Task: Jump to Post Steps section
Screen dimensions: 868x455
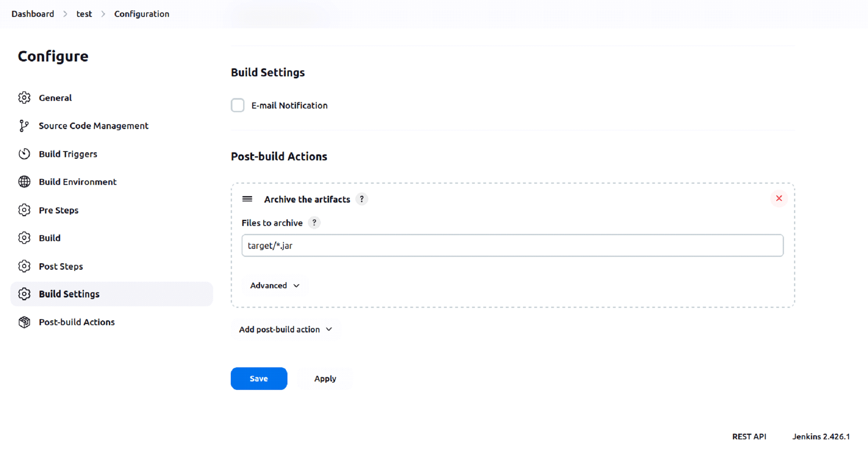Action: [61, 266]
